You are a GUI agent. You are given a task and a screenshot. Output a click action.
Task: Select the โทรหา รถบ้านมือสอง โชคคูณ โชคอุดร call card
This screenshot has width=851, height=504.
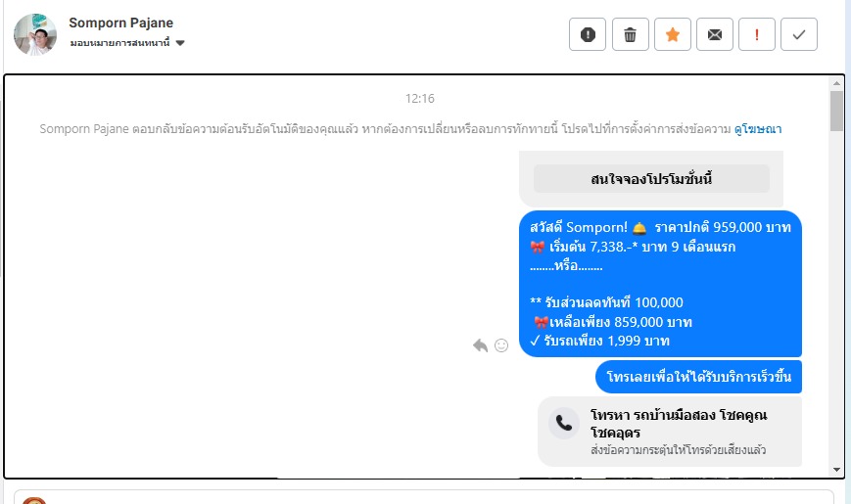tap(670, 432)
